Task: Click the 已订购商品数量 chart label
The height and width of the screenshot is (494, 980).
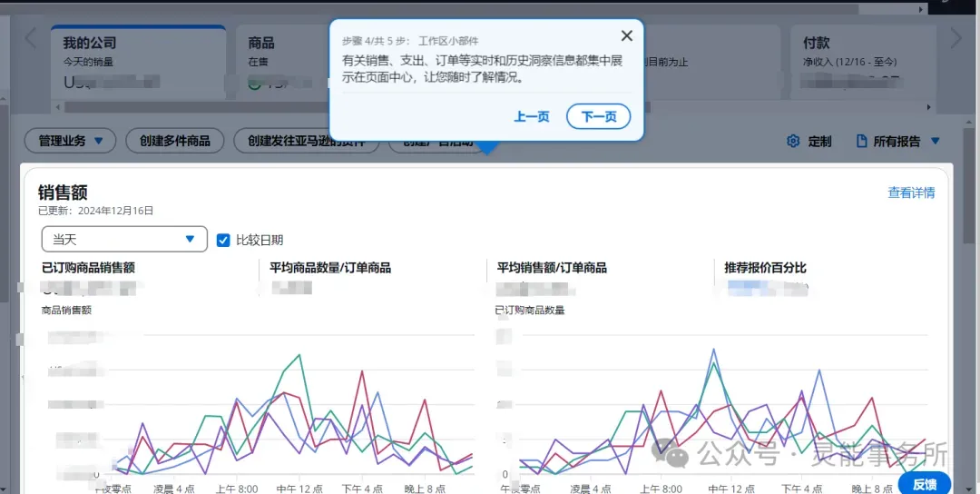Action: click(x=530, y=311)
